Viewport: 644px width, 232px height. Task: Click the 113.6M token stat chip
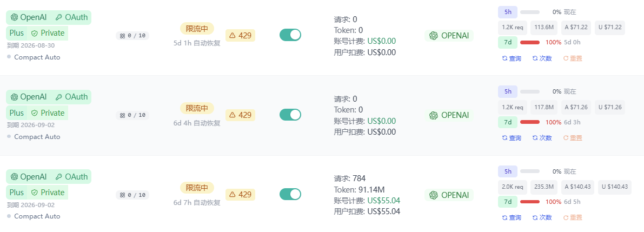pos(544,27)
